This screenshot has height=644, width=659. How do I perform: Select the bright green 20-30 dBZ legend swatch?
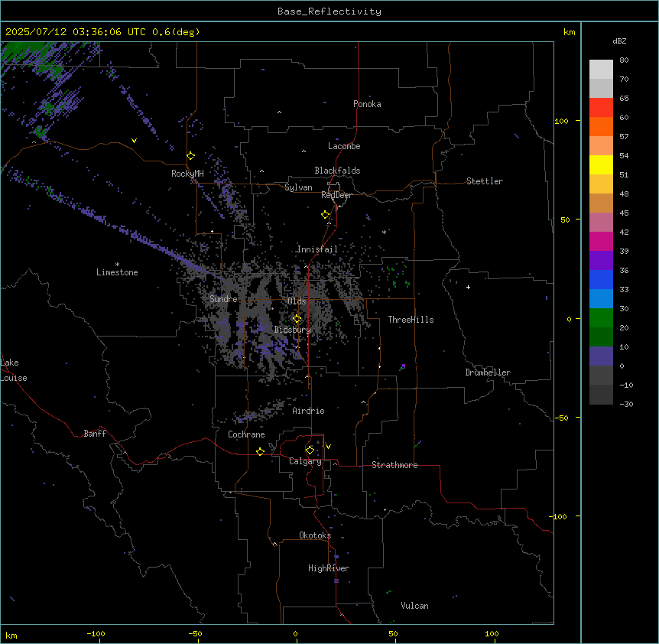coord(601,318)
